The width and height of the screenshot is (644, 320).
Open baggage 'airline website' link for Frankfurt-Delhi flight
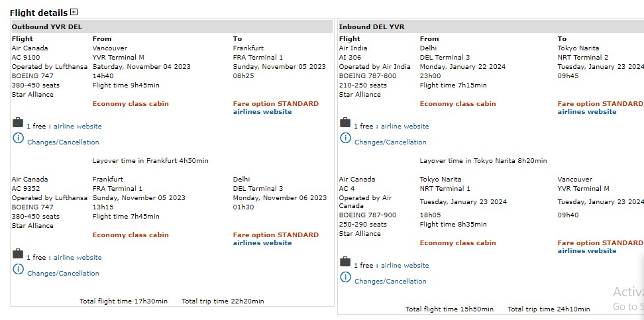click(78, 258)
